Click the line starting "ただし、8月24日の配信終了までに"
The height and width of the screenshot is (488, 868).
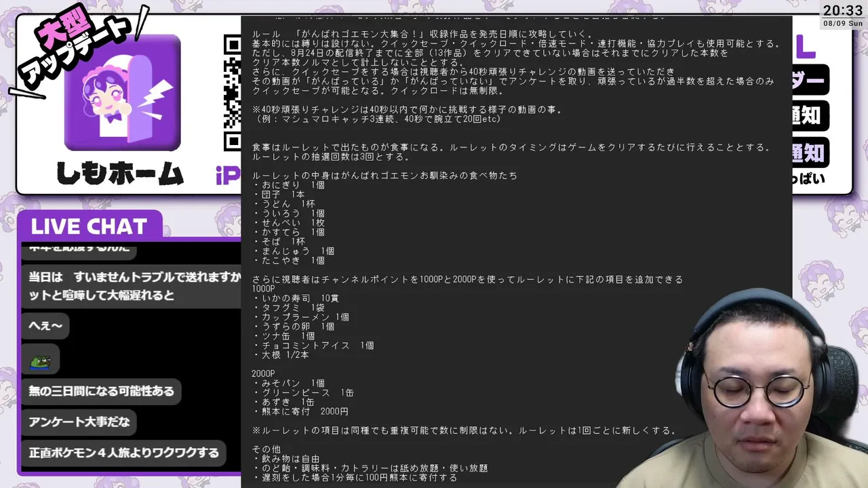click(490, 53)
